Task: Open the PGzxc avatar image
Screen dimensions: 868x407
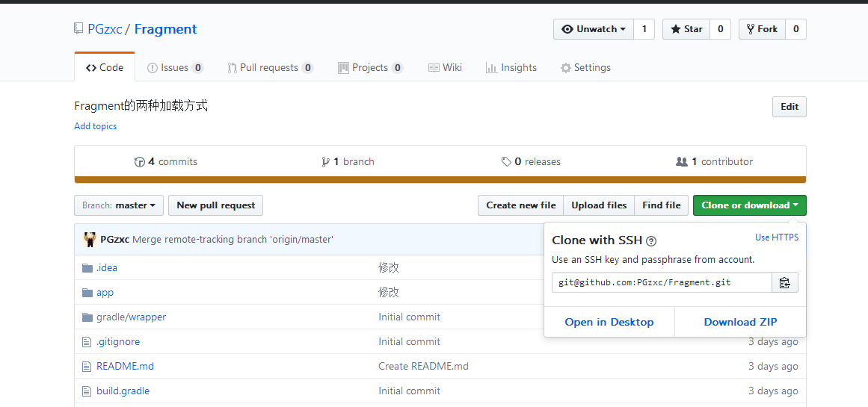Action: [90, 240]
